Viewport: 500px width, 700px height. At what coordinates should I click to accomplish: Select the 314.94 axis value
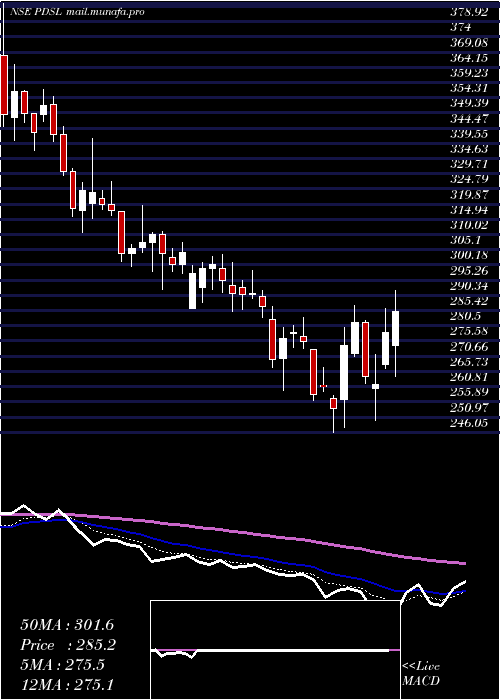pyautogui.click(x=469, y=210)
